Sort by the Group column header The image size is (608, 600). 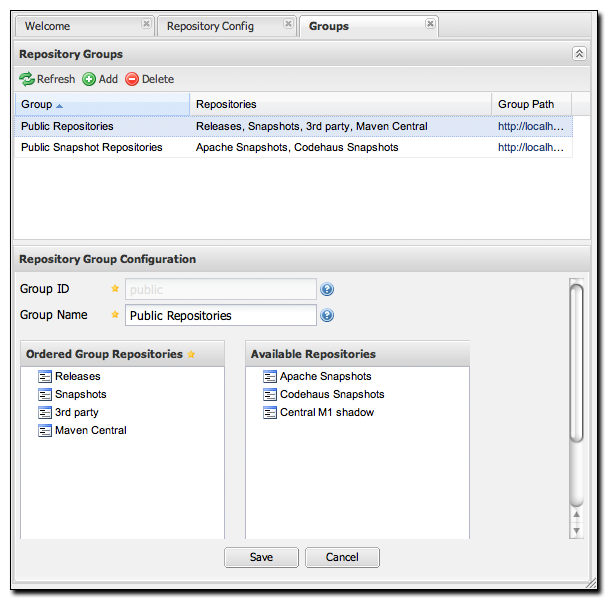(37, 104)
